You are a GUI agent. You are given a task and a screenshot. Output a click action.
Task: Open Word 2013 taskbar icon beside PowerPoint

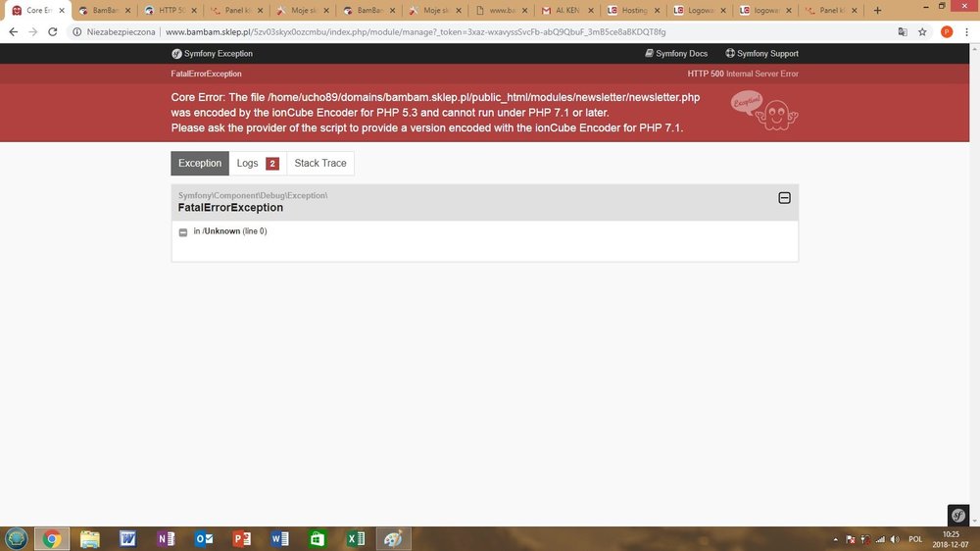280,538
